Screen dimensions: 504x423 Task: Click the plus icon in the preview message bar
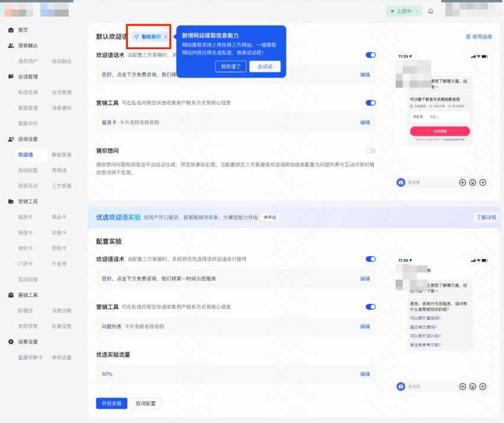[x=483, y=182]
